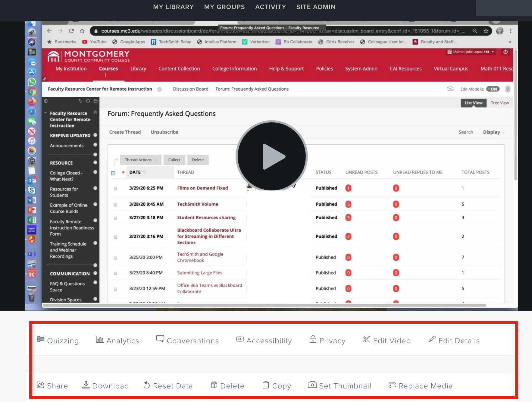This screenshot has width=532, height=402.
Task: Collapse Faculty Resource Center sidebar tree
Action: pyautogui.click(x=45, y=113)
